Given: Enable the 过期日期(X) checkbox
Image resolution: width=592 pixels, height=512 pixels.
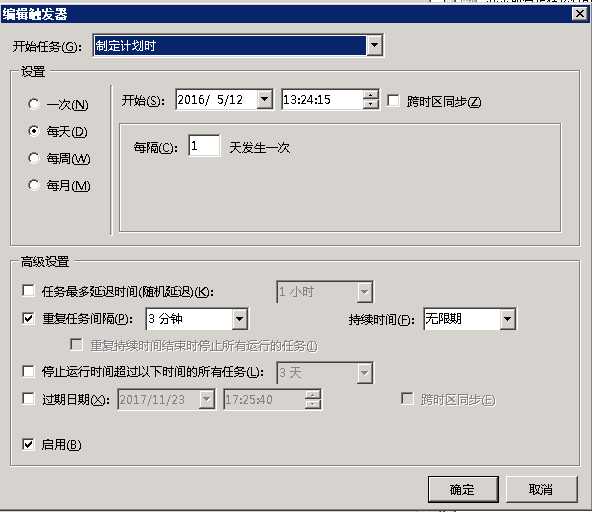Looking at the screenshot, I should 28,398.
